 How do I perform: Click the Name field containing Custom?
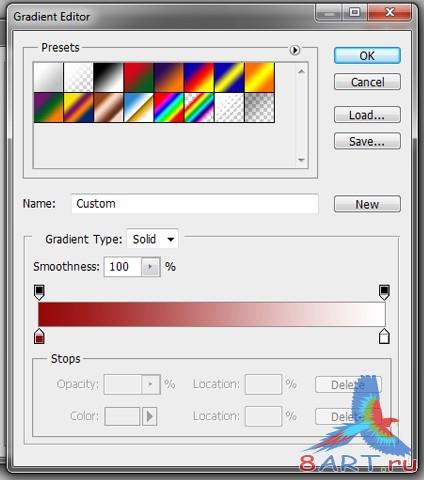click(195, 203)
